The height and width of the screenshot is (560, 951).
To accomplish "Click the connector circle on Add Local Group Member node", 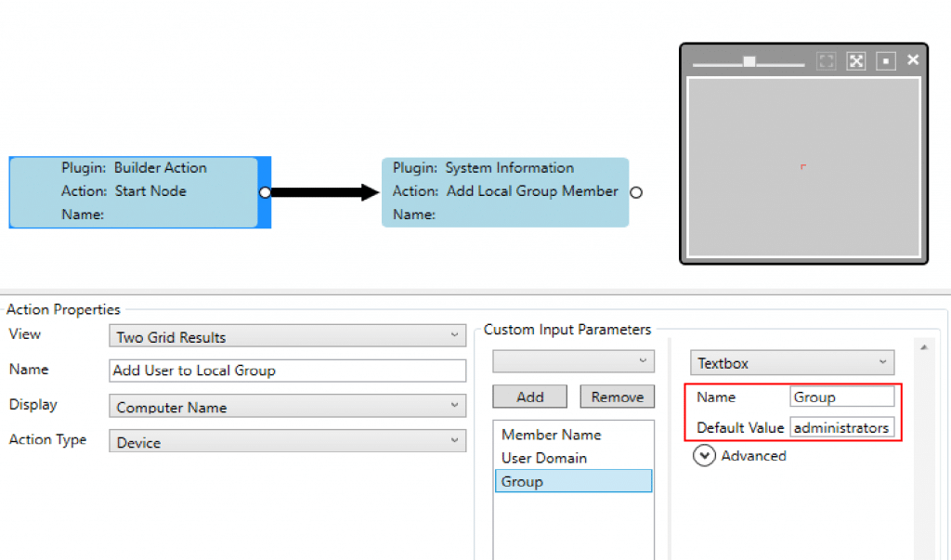I will point(636,192).
